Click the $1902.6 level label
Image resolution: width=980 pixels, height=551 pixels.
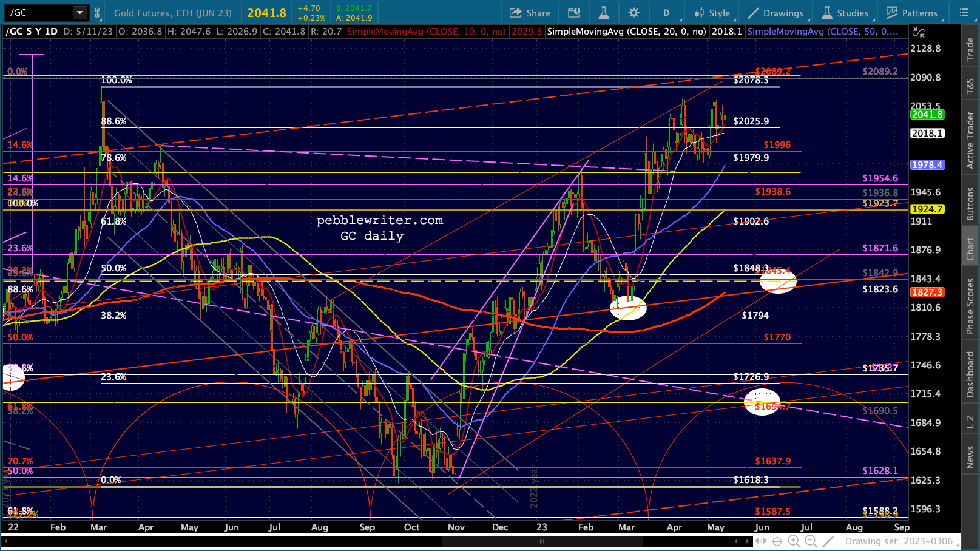[x=751, y=221]
